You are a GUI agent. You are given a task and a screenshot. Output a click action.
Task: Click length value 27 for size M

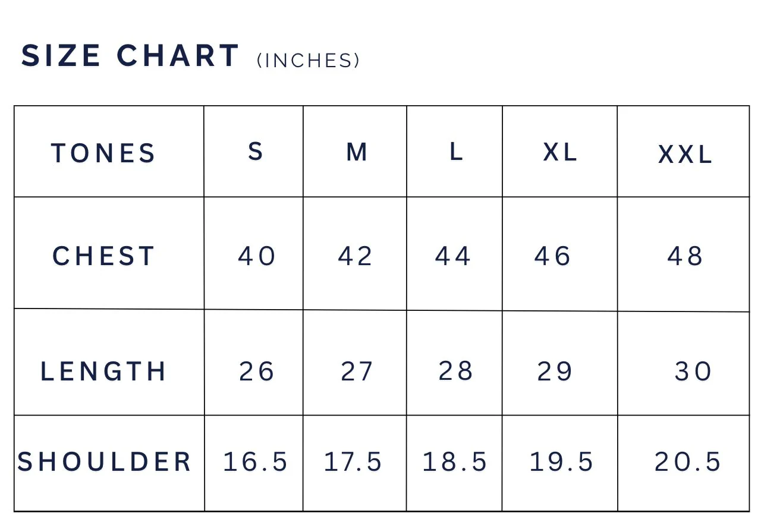click(x=357, y=372)
